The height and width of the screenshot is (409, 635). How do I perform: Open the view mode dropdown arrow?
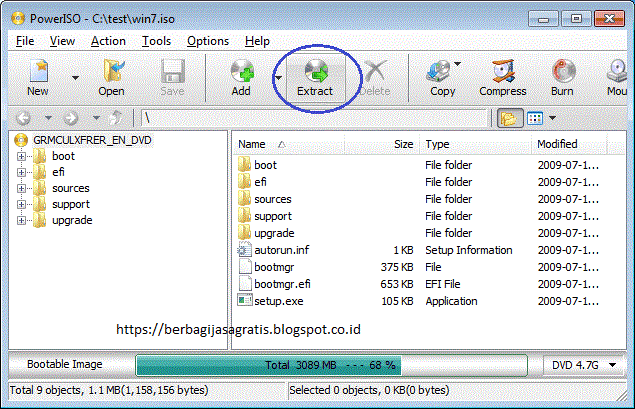(x=552, y=118)
